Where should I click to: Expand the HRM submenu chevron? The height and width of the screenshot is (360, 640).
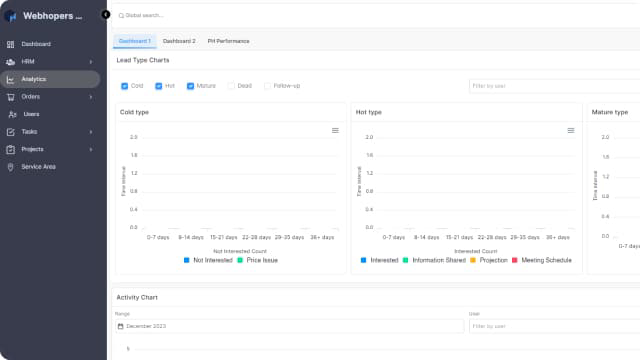tap(91, 62)
